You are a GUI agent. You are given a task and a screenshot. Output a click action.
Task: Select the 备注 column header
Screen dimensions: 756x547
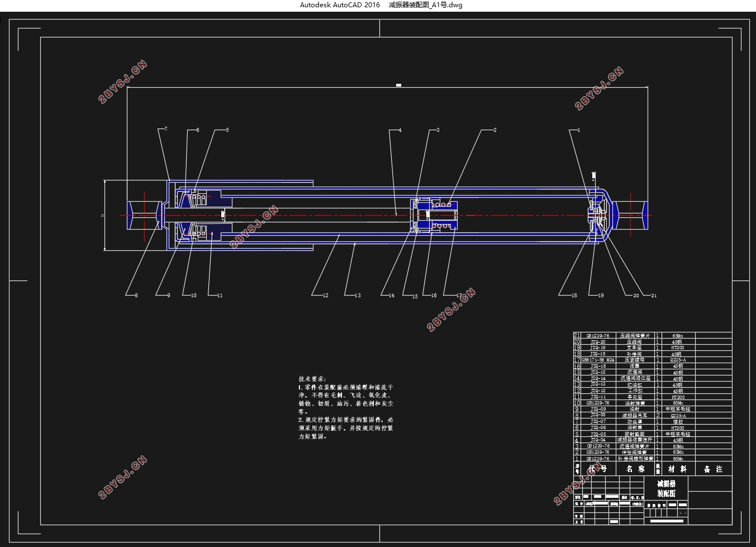tap(713, 469)
